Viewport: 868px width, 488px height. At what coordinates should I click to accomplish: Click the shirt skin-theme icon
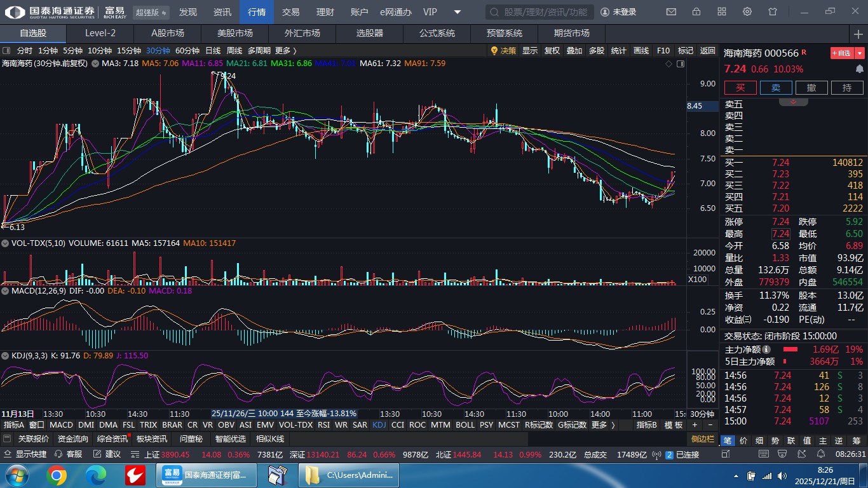pyautogui.click(x=773, y=12)
